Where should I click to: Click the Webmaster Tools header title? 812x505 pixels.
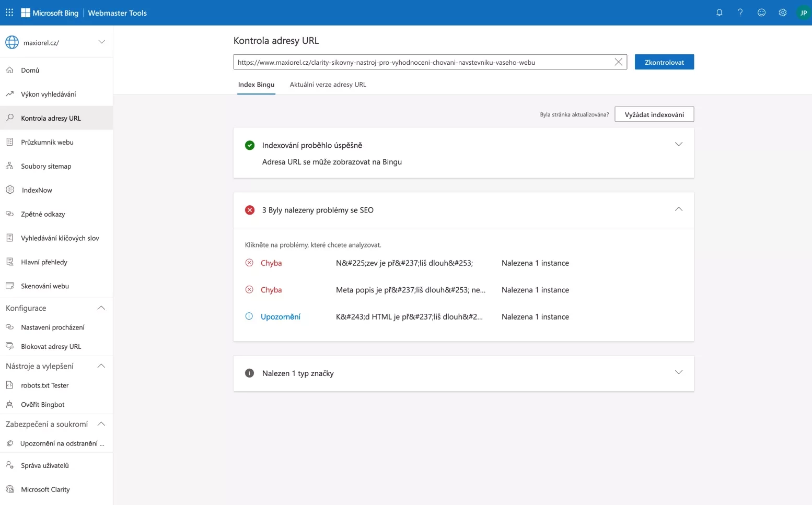(x=118, y=13)
